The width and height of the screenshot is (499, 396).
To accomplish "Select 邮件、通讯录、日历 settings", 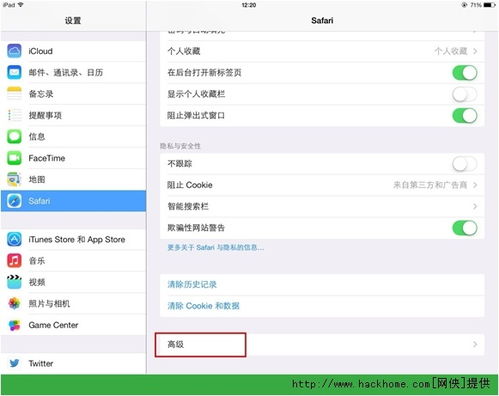I will [73, 72].
